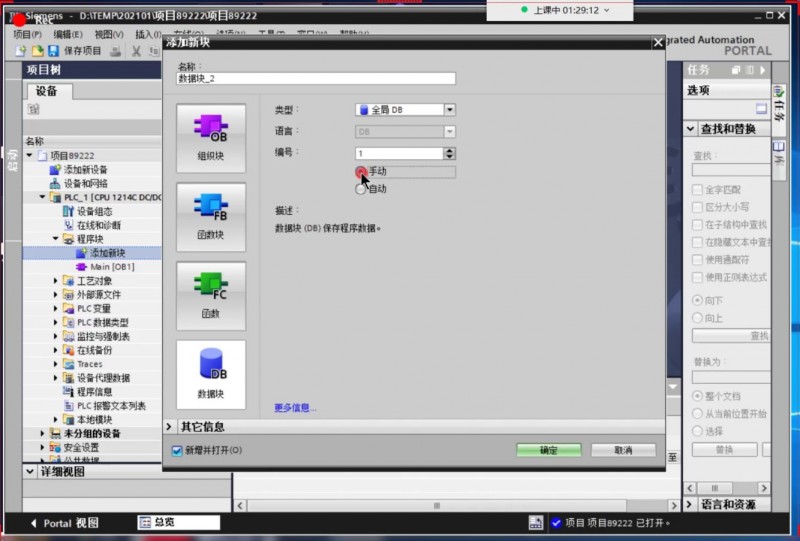This screenshot has height=541, width=800.
Task: Open 程序信息 in project tree
Action: point(94,392)
